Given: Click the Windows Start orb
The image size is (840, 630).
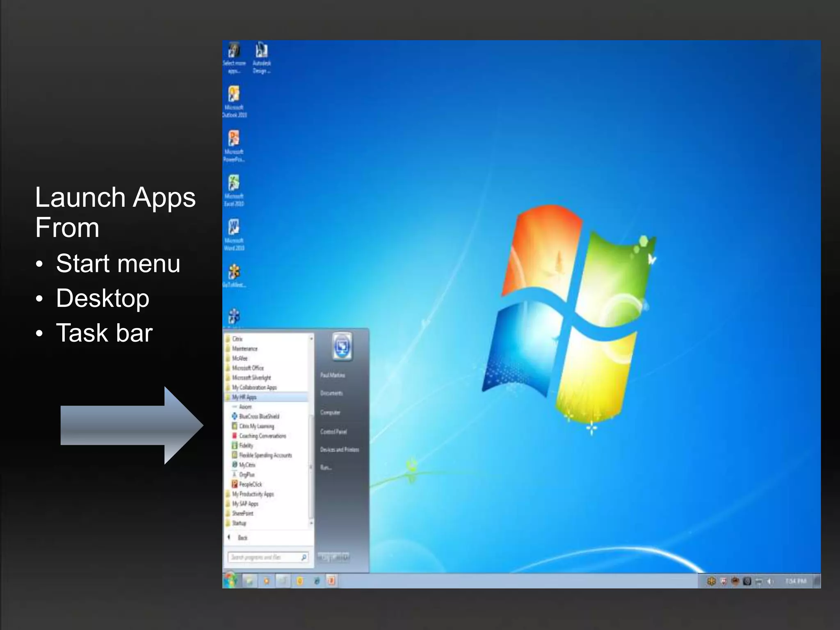Looking at the screenshot, I should [231, 580].
